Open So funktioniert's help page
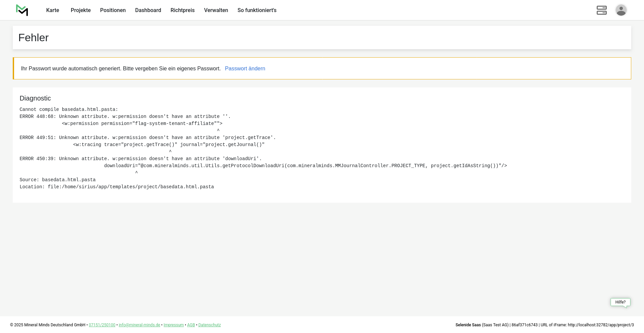Screen dimensions: 644x333 [257, 10]
